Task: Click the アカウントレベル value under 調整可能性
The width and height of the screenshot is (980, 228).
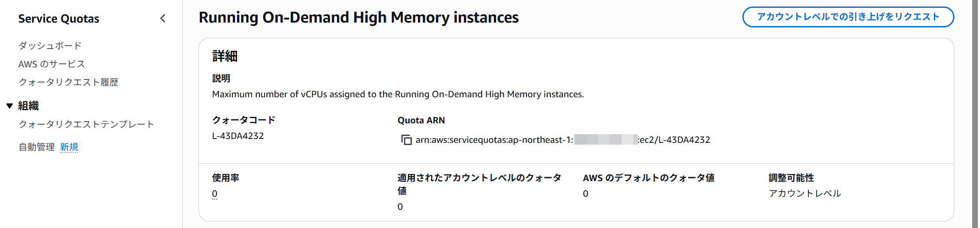Action: [805, 193]
